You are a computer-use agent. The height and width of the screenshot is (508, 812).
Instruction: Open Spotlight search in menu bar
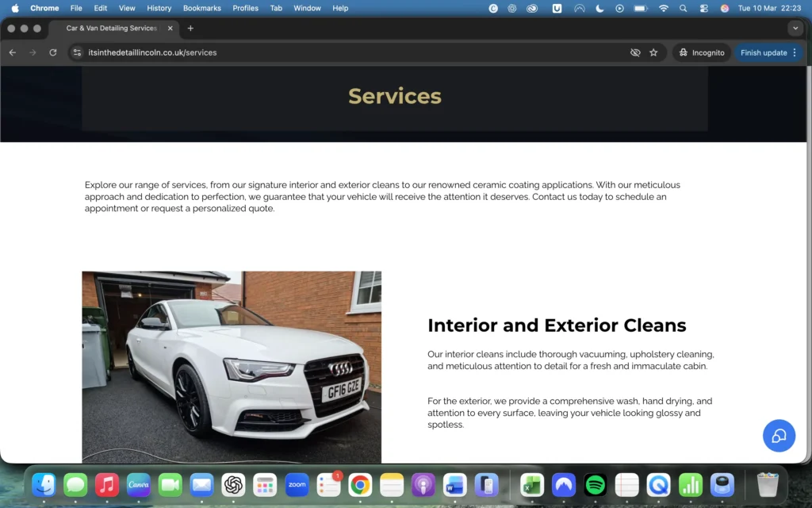tap(684, 8)
